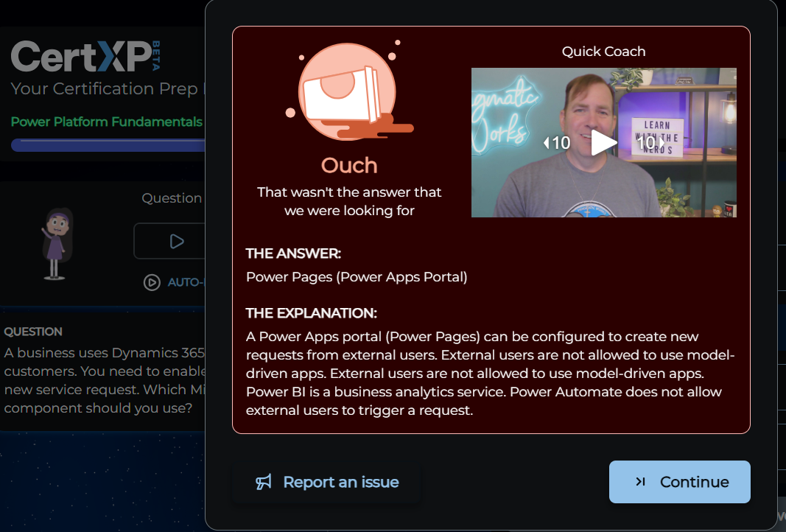The image size is (786, 532).
Task: Select the Power Platform Fundamentals course title
Action: 106,122
